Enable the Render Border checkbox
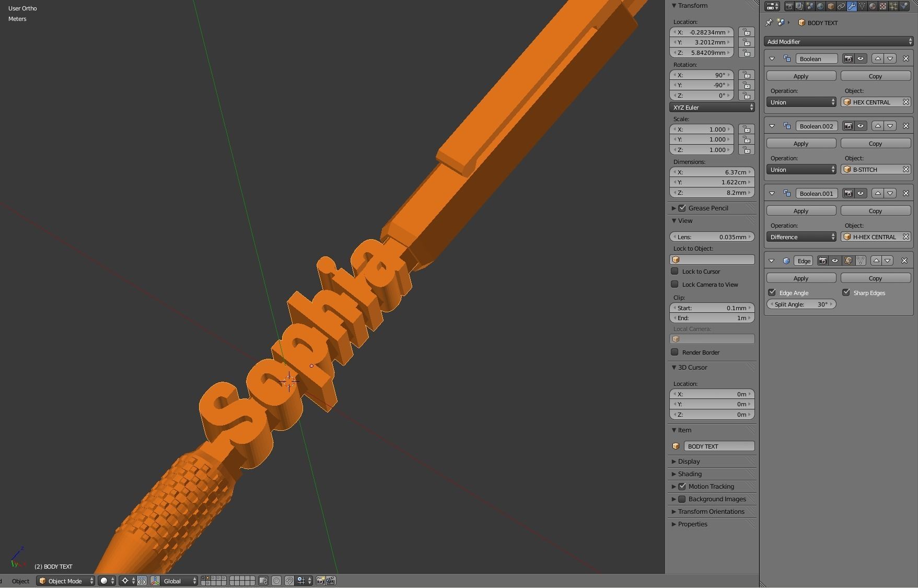The width and height of the screenshot is (918, 588). [675, 352]
